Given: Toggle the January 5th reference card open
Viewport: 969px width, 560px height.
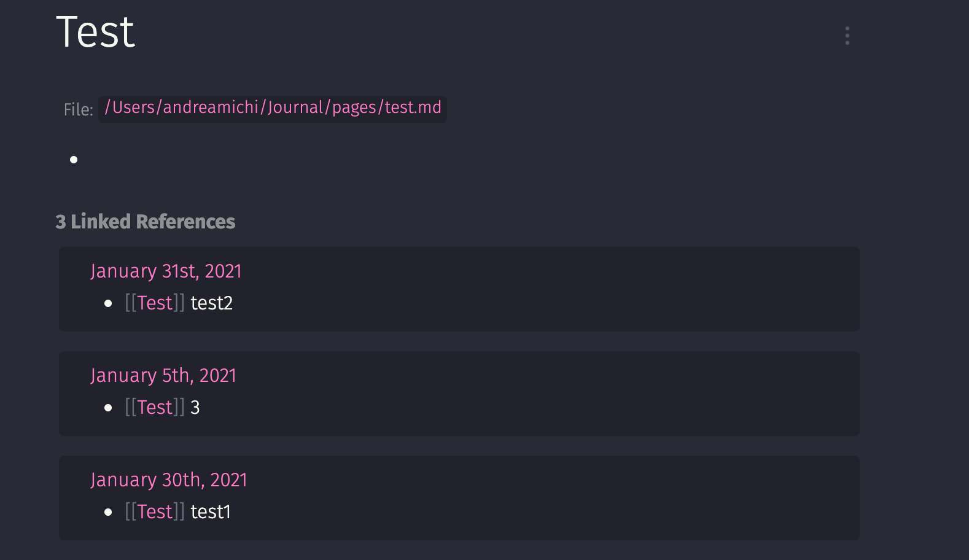Looking at the screenshot, I should click(163, 375).
